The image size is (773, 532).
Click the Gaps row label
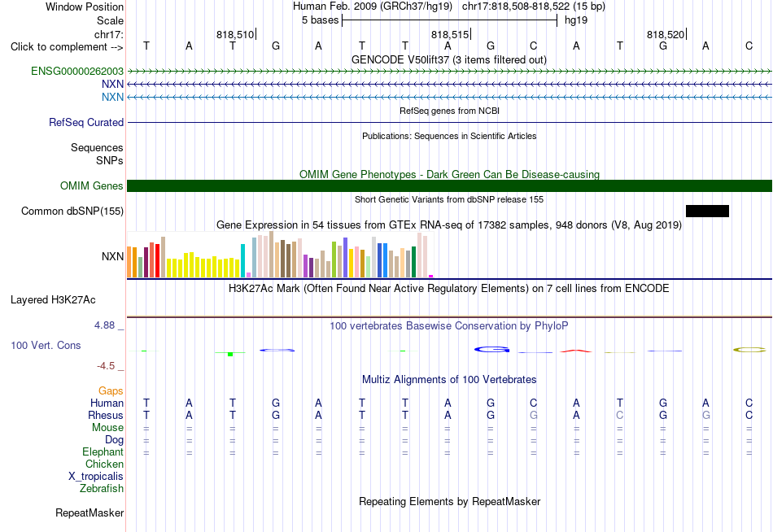click(111, 391)
